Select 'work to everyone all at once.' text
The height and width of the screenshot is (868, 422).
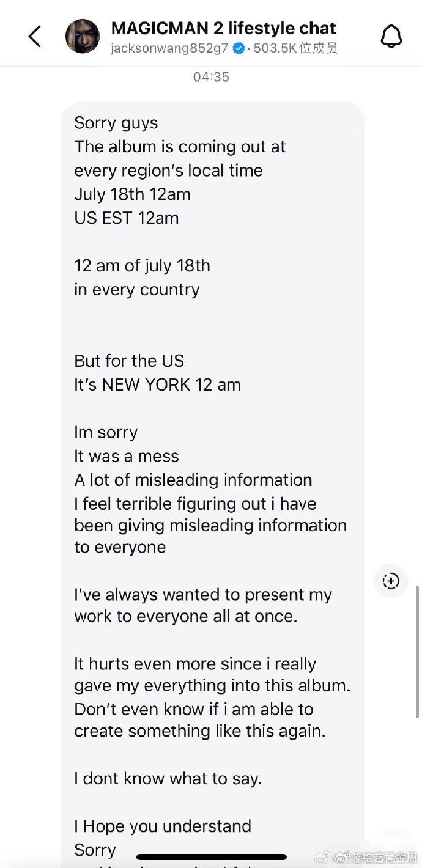point(186,617)
